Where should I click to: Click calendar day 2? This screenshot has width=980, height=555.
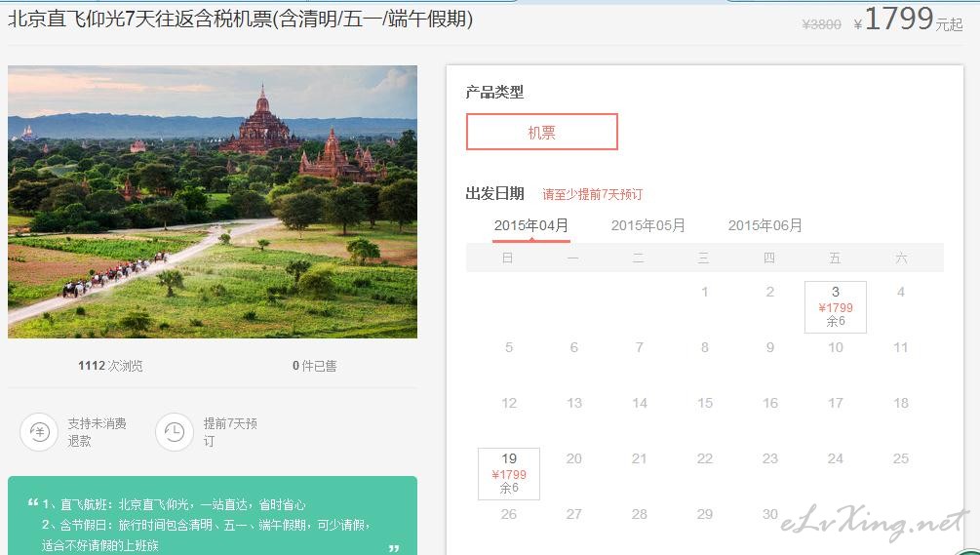770,292
